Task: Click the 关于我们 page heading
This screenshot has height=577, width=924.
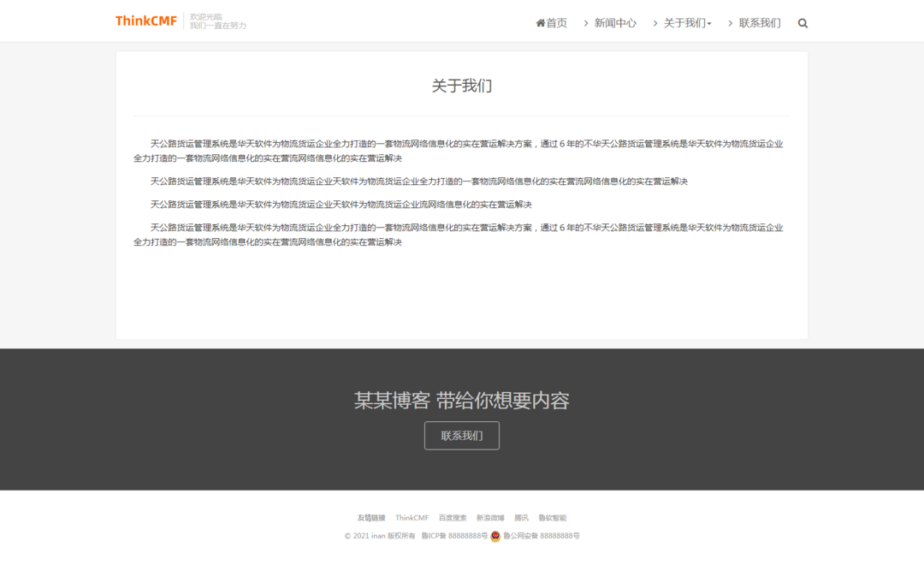Action: click(x=461, y=86)
